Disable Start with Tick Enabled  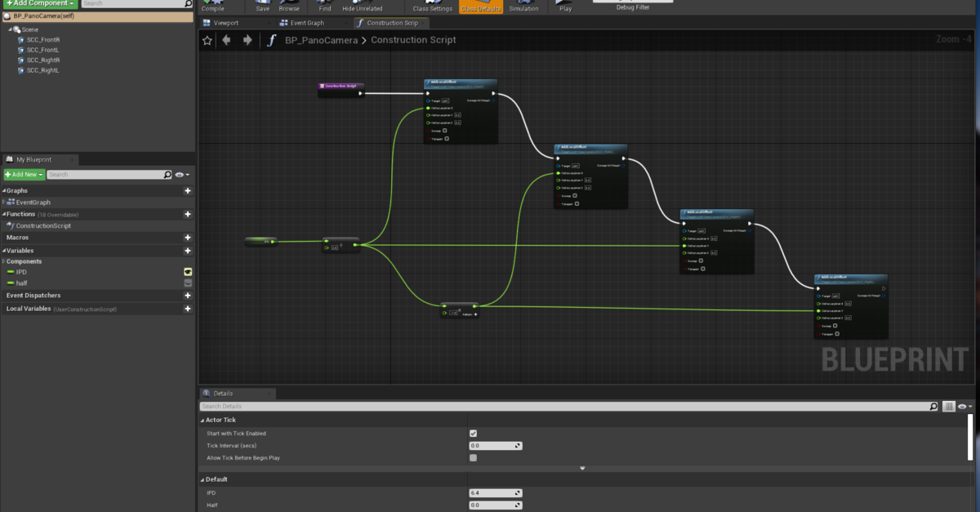pos(472,434)
